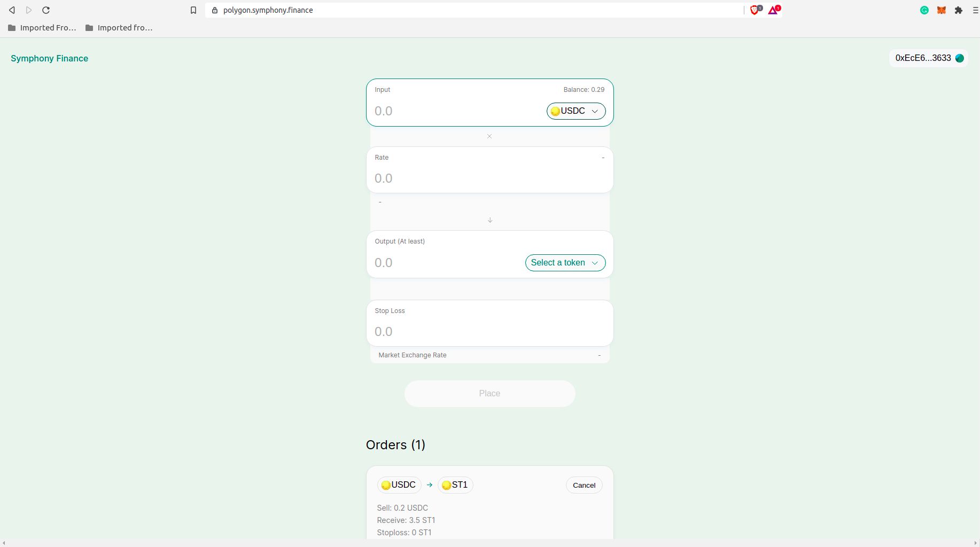980x547 pixels.
Task: Open Select a token dropdown
Action: [x=565, y=263]
